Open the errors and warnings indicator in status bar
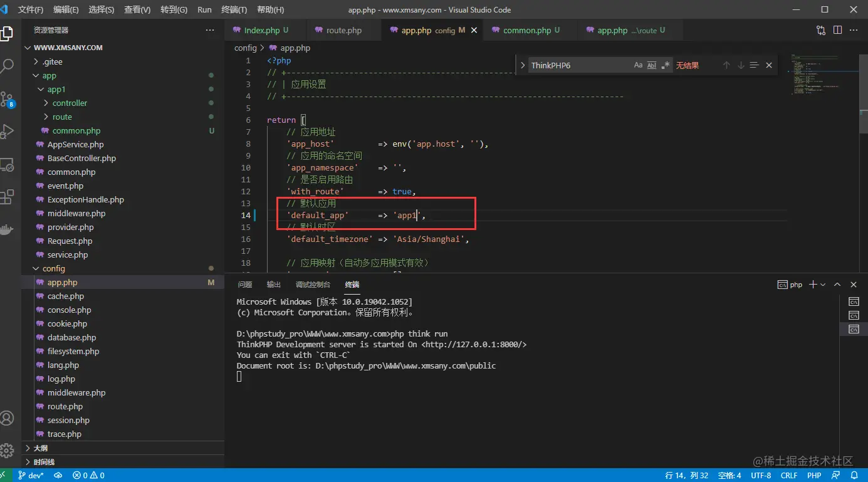868x482 pixels. pos(88,475)
